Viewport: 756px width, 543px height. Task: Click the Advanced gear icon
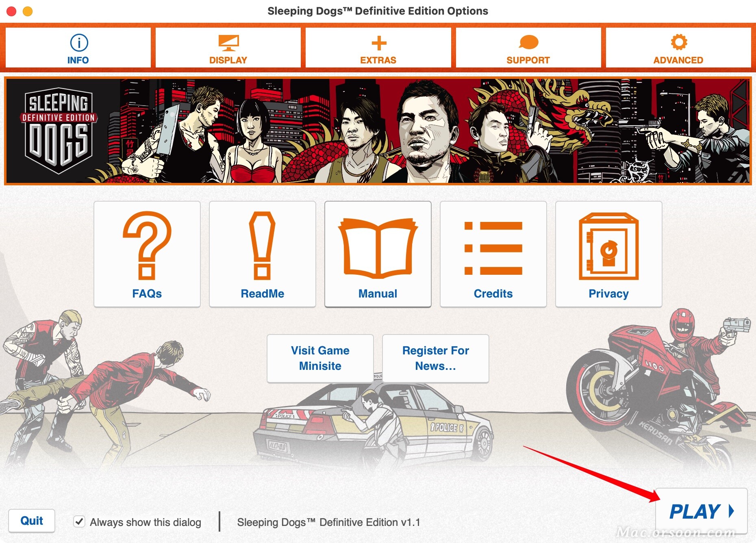pyautogui.click(x=679, y=42)
